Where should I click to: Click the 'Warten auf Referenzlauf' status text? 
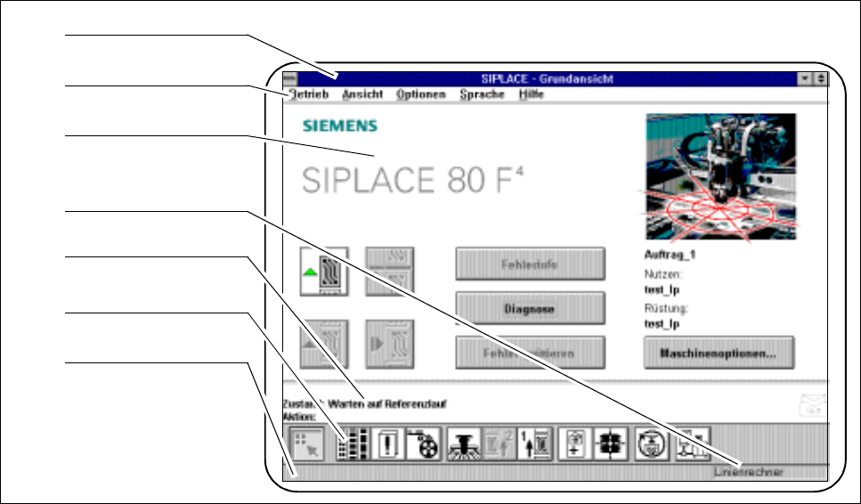pyautogui.click(x=387, y=404)
